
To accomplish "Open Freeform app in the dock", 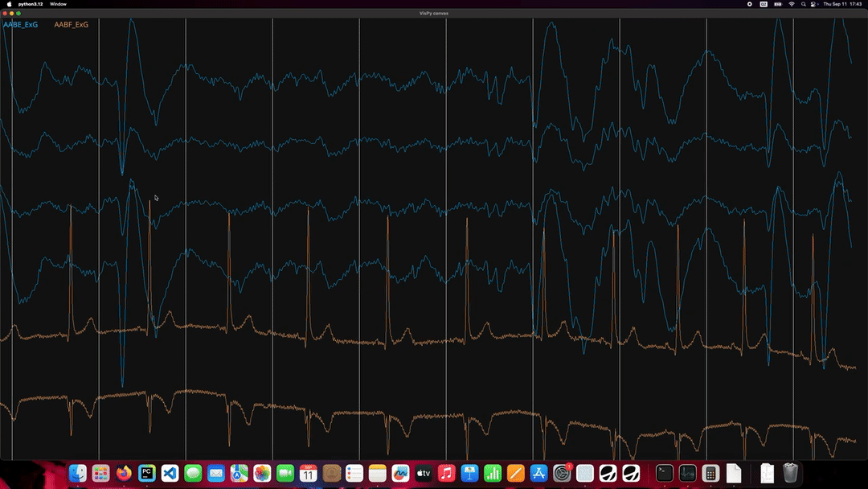I will click(x=401, y=474).
